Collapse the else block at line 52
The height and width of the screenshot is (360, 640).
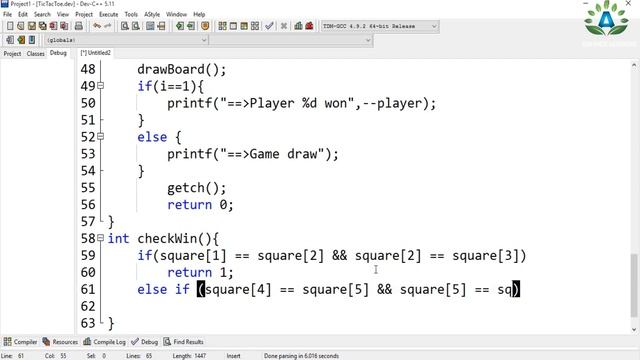tap(101, 136)
